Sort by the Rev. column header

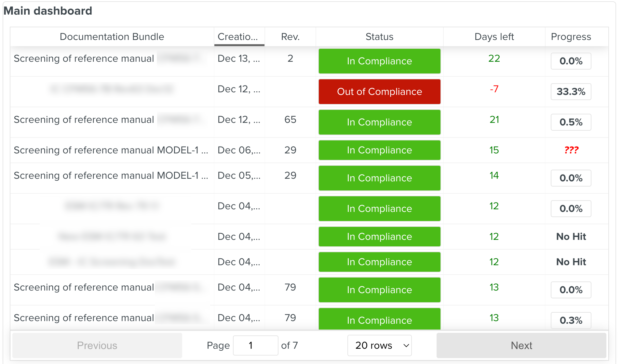290,37
